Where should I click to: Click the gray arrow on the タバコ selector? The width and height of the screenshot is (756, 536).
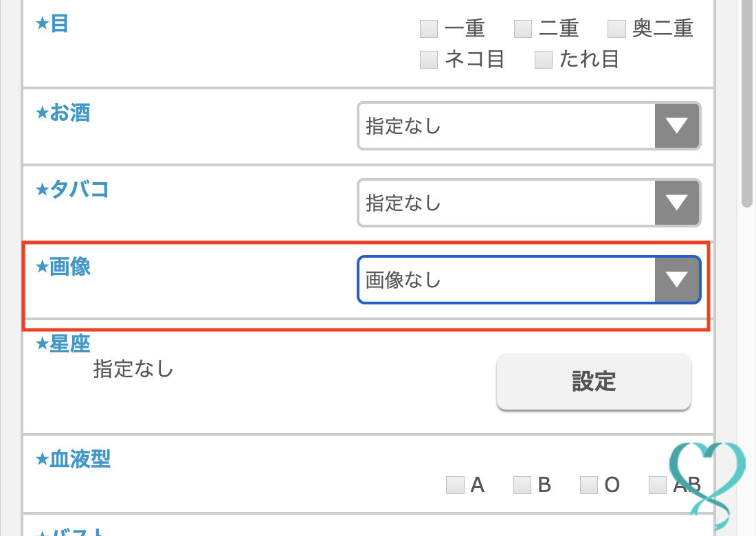(x=678, y=203)
